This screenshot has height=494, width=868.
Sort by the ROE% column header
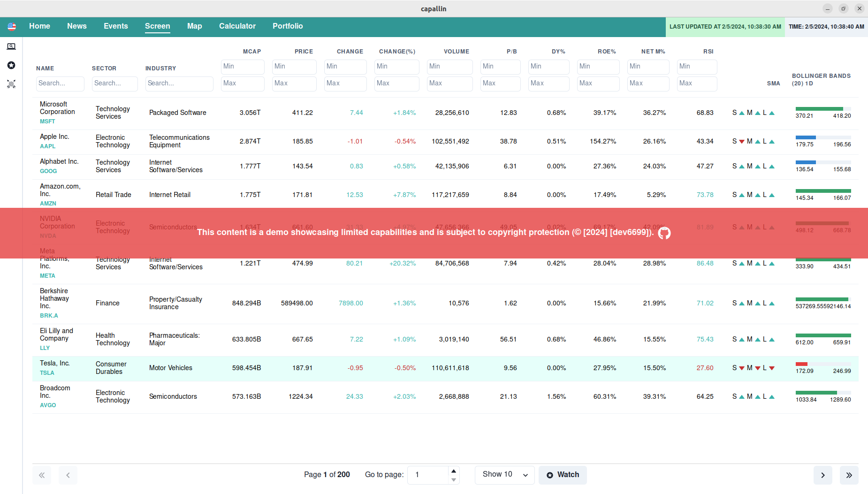click(607, 52)
